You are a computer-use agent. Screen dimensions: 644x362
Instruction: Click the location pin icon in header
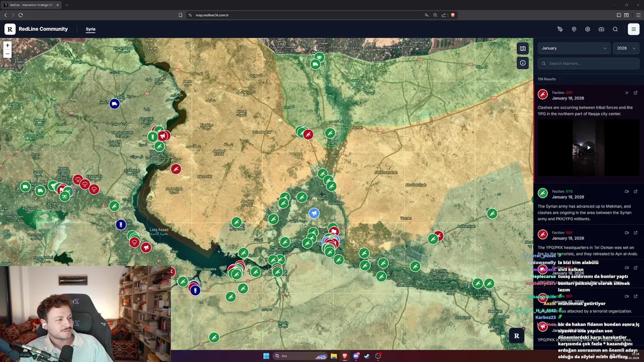click(574, 29)
